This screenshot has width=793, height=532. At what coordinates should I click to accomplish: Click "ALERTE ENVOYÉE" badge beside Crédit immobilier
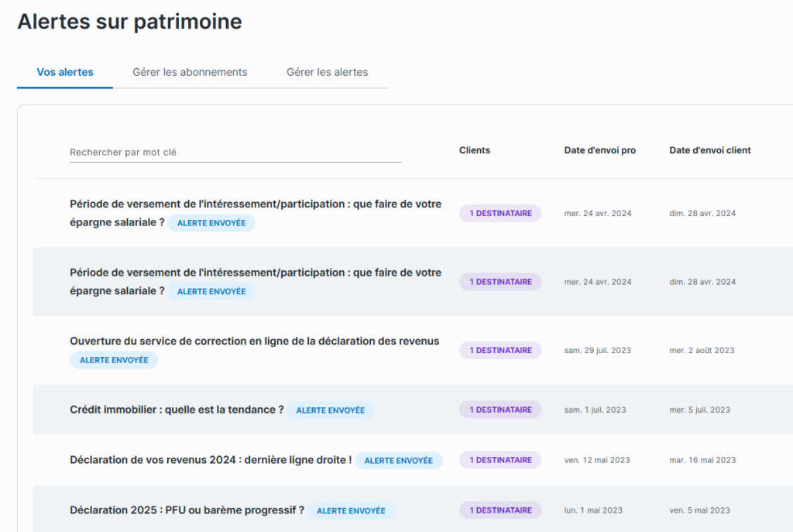coord(331,410)
